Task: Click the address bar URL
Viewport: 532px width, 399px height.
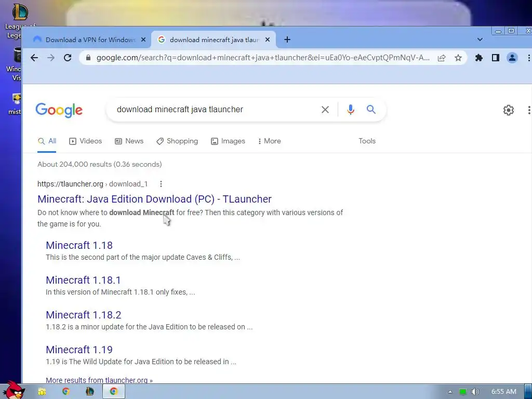Action: (x=263, y=58)
